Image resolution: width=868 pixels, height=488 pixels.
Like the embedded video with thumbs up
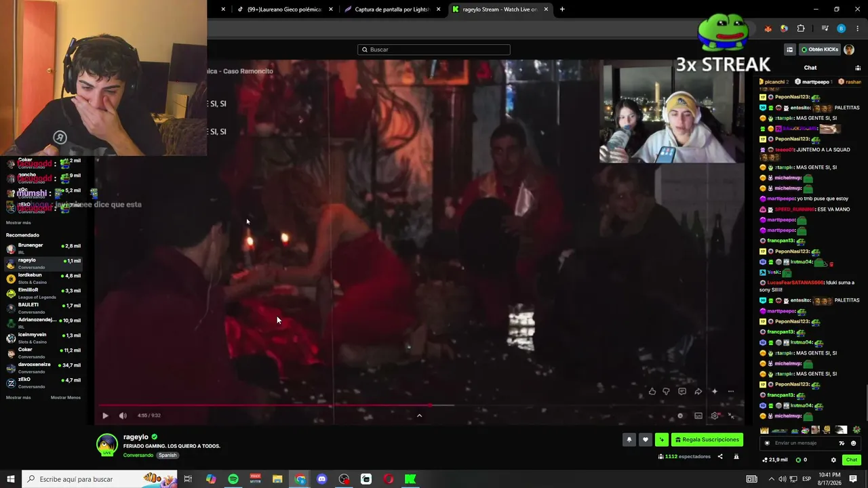coord(652,391)
